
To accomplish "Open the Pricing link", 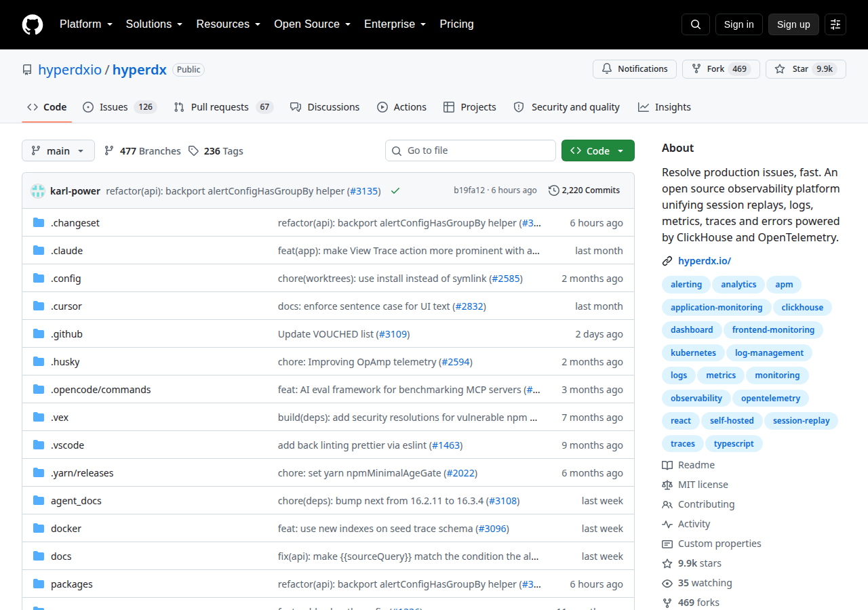I will (x=456, y=24).
